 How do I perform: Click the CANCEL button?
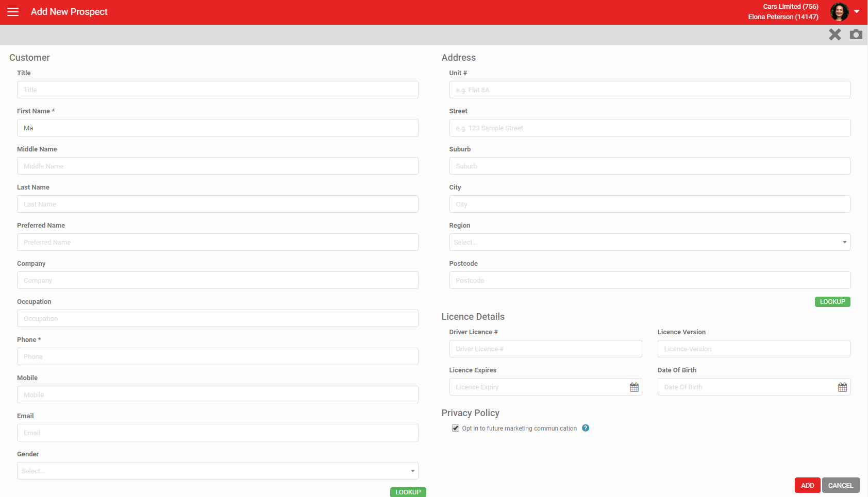pyautogui.click(x=841, y=485)
